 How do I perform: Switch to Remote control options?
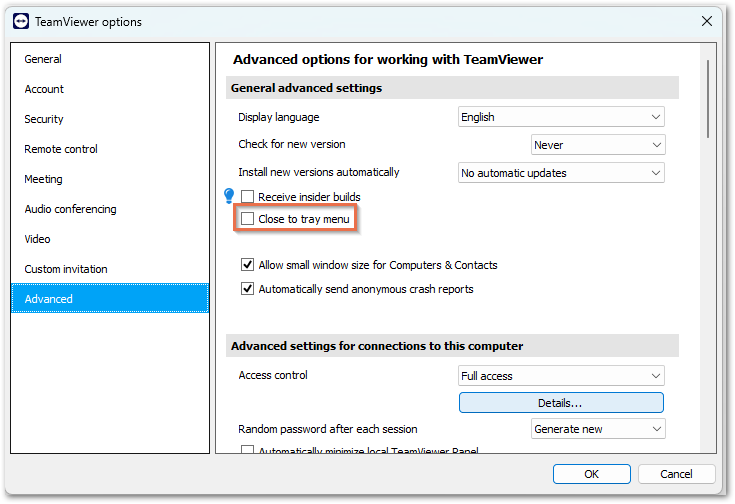point(110,149)
